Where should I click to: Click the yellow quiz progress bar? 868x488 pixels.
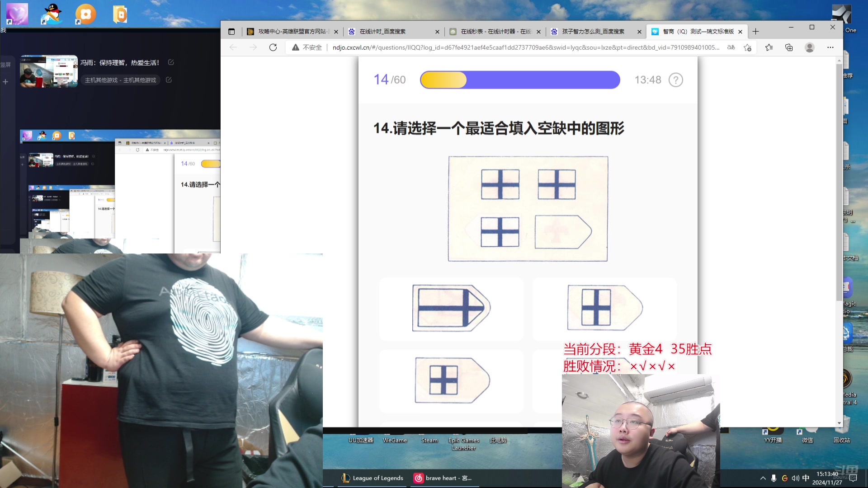pos(443,80)
